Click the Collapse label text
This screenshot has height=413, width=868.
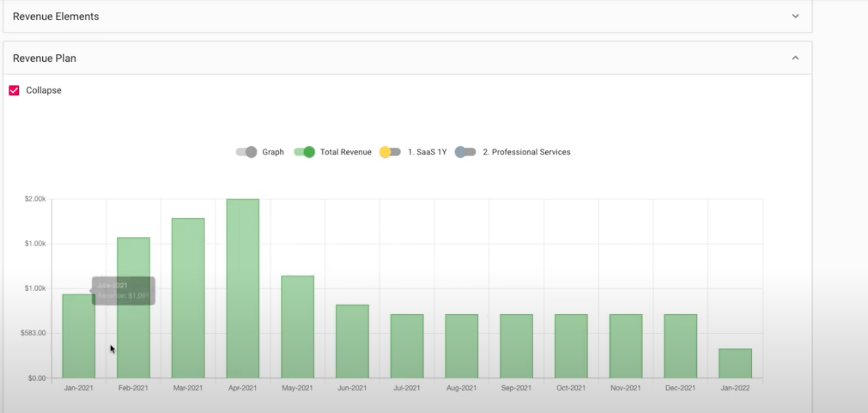43,90
